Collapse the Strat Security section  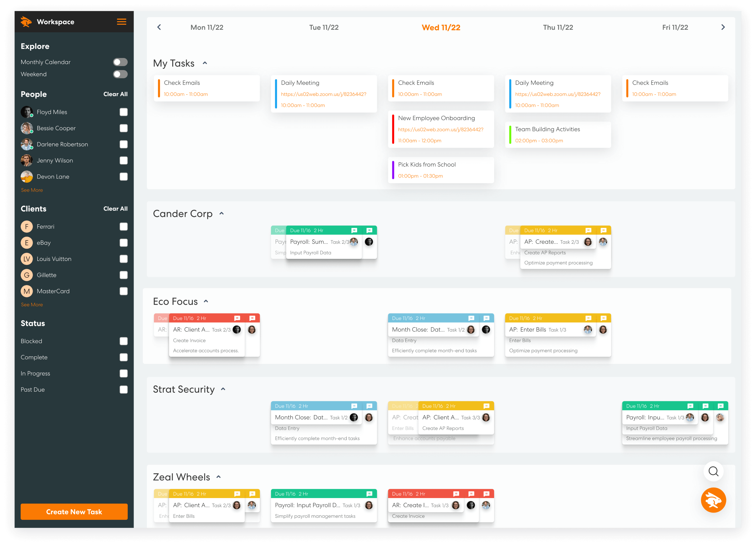pos(223,389)
